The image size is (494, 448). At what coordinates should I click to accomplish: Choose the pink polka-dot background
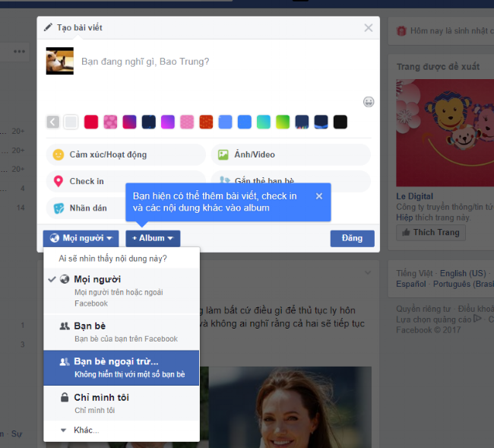tap(110, 122)
